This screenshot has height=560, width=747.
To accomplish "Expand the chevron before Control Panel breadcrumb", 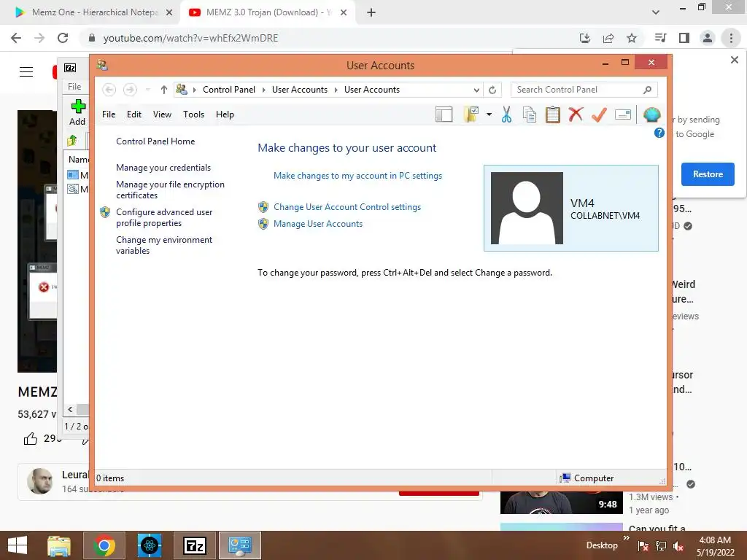I will pos(194,90).
